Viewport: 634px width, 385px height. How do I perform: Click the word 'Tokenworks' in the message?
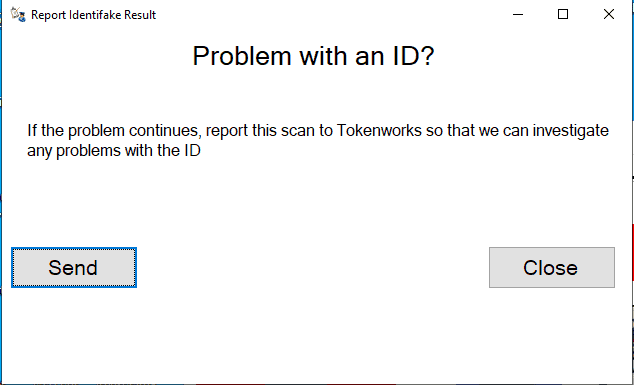[x=378, y=131]
